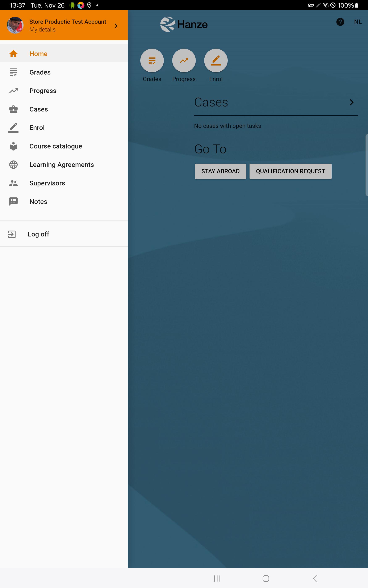Image resolution: width=368 pixels, height=588 pixels.
Task: Select Supervisors menu item
Action: click(64, 183)
